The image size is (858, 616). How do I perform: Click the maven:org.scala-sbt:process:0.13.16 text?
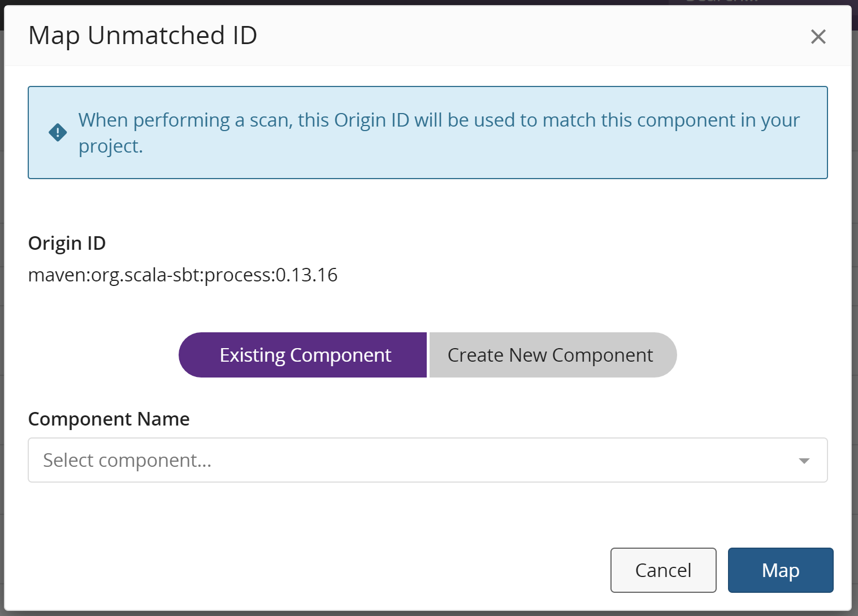pos(182,275)
